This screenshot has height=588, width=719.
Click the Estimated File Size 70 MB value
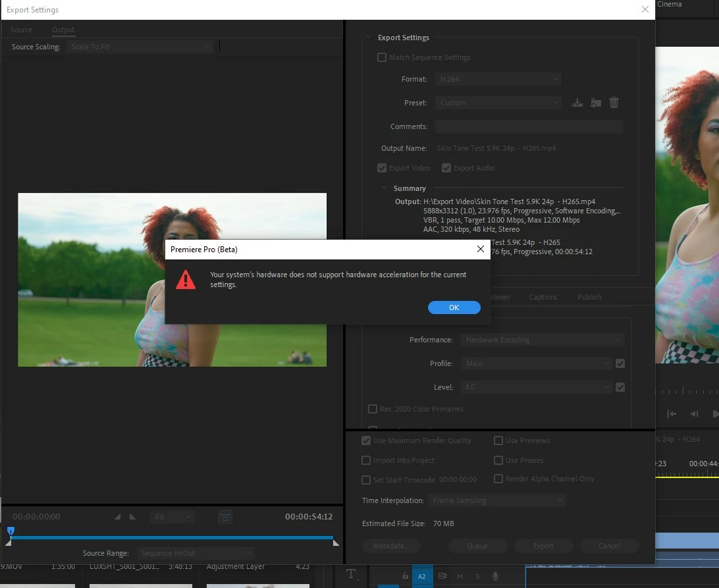coord(443,523)
